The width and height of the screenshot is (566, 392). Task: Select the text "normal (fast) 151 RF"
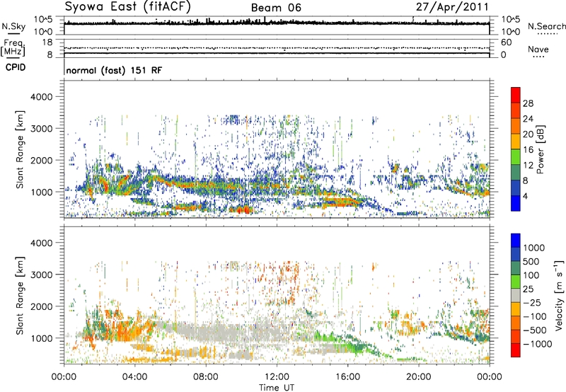click(x=114, y=70)
